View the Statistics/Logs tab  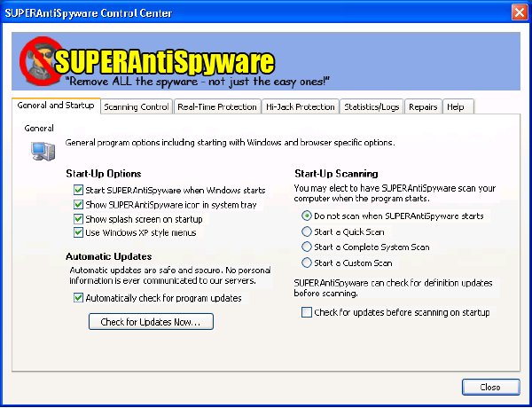(372, 107)
